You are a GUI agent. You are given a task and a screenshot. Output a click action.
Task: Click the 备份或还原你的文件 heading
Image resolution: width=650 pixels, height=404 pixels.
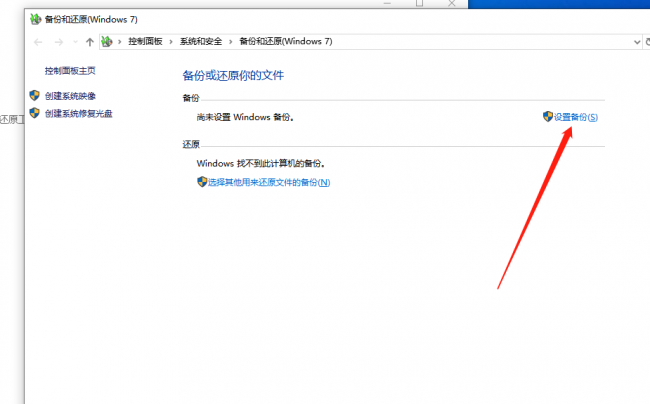[x=233, y=75]
